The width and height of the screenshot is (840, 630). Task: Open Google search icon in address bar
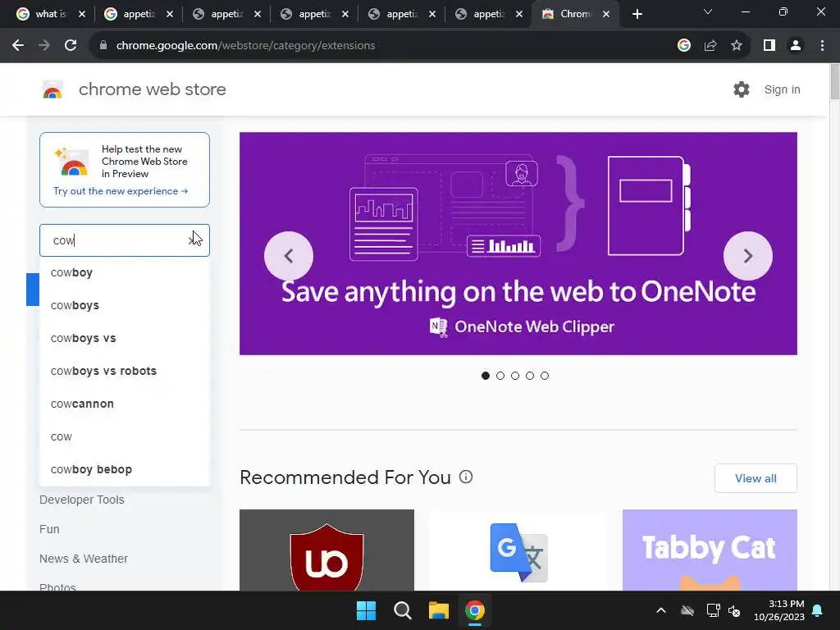point(683,46)
